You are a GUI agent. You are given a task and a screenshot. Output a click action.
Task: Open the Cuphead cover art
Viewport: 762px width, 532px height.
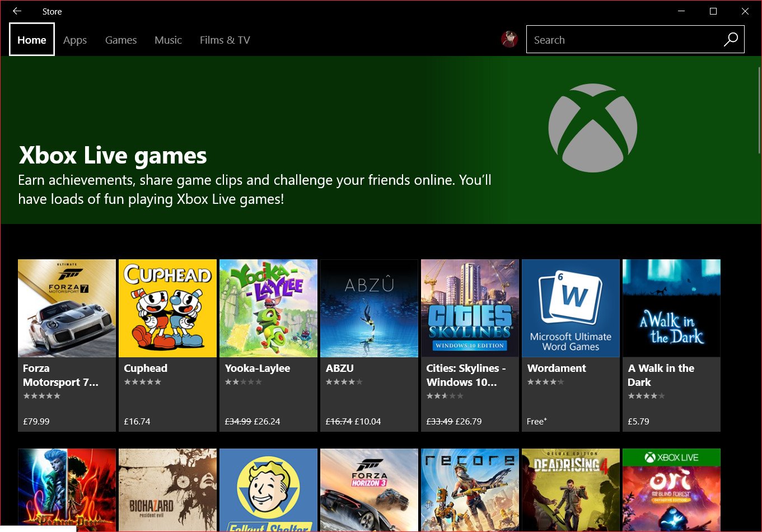pyautogui.click(x=168, y=308)
